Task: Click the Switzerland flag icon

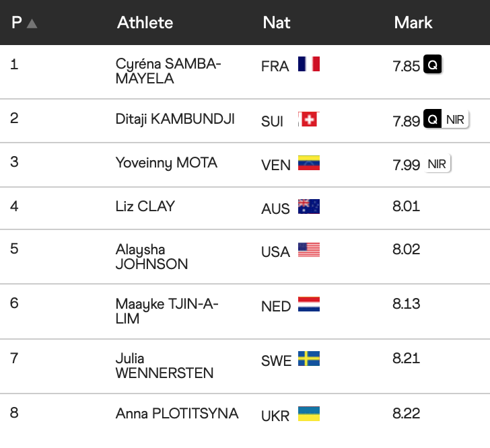Action: (308, 120)
